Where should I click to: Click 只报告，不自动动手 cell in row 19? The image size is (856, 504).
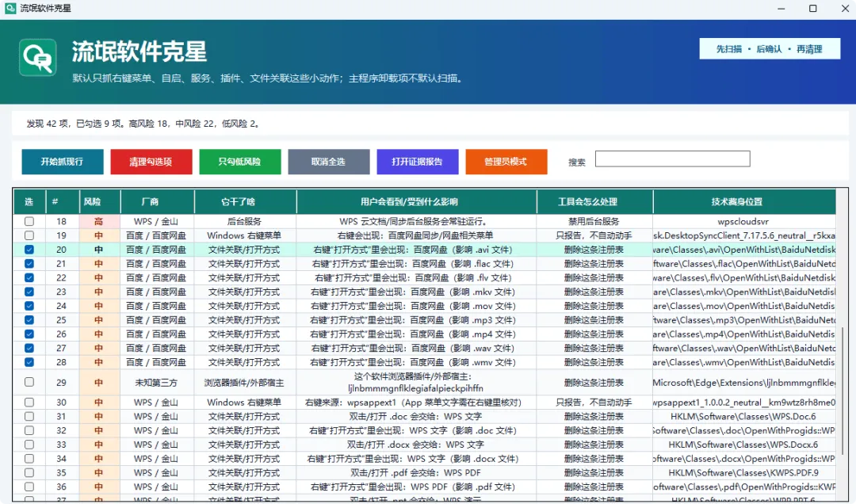click(x=594, y=235)
